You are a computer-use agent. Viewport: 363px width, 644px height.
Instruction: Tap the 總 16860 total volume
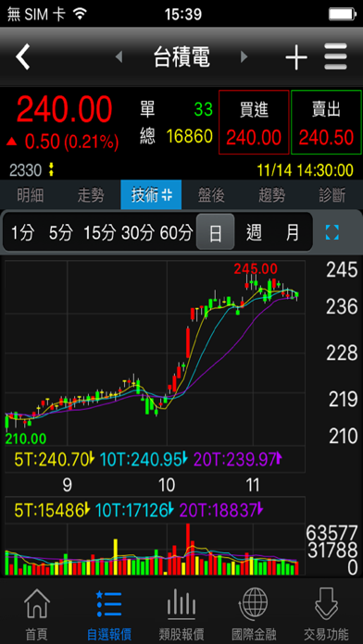tap(176, 136)
